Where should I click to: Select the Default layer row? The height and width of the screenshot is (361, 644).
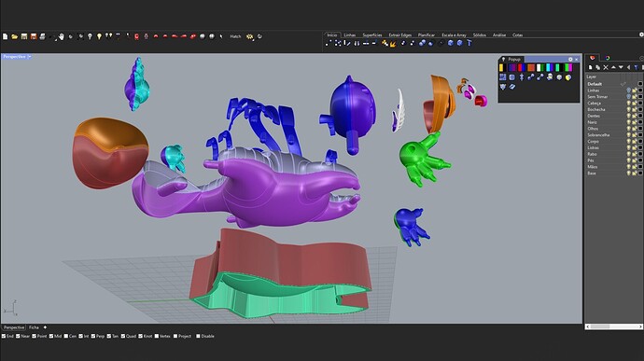coord(613,84)
